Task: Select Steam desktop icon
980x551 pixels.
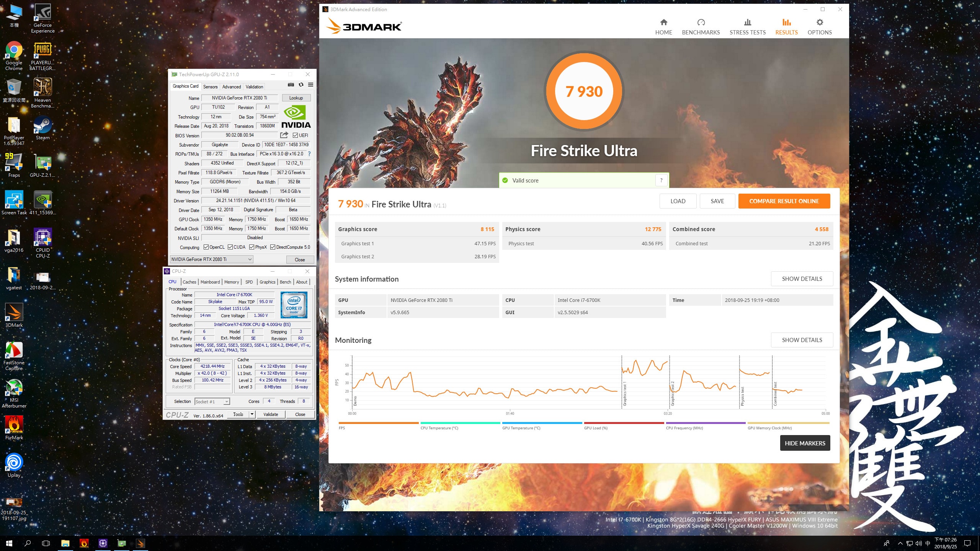Action: (42, 128)
